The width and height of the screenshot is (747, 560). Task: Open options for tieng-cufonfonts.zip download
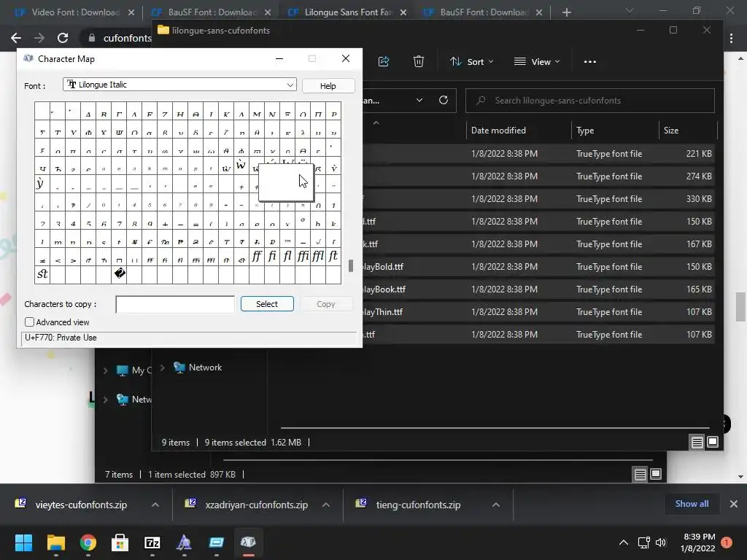click(x=496, y=505)
